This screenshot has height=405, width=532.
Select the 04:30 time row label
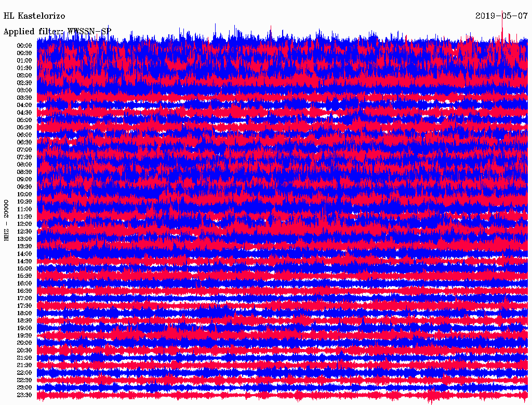[x=24, y=113]
